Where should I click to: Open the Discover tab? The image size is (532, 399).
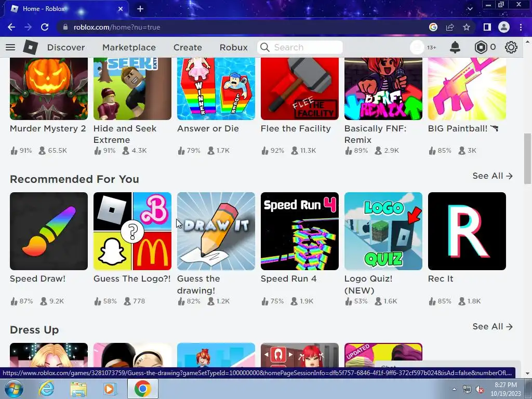pos(66,47)
